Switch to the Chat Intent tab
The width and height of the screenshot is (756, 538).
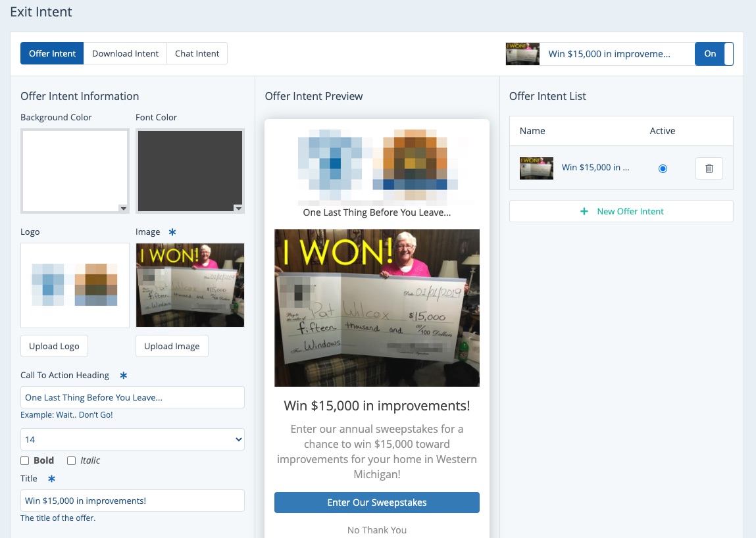pos(197,54)
